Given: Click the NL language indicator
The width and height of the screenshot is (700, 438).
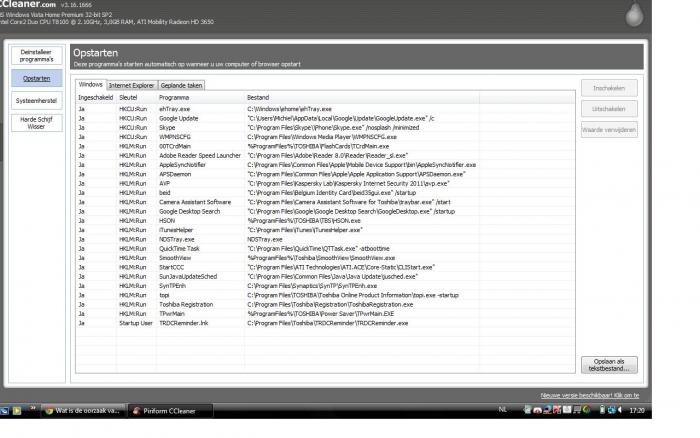Looking at the screenshot, I should click(502, 410).
